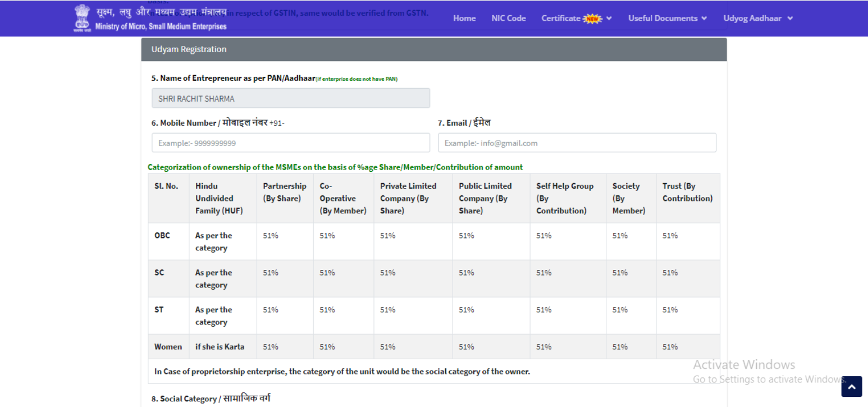Screen dimensions: 868x407
Task: Click the NEW badge beside Certificate
Action: [592, 19]
